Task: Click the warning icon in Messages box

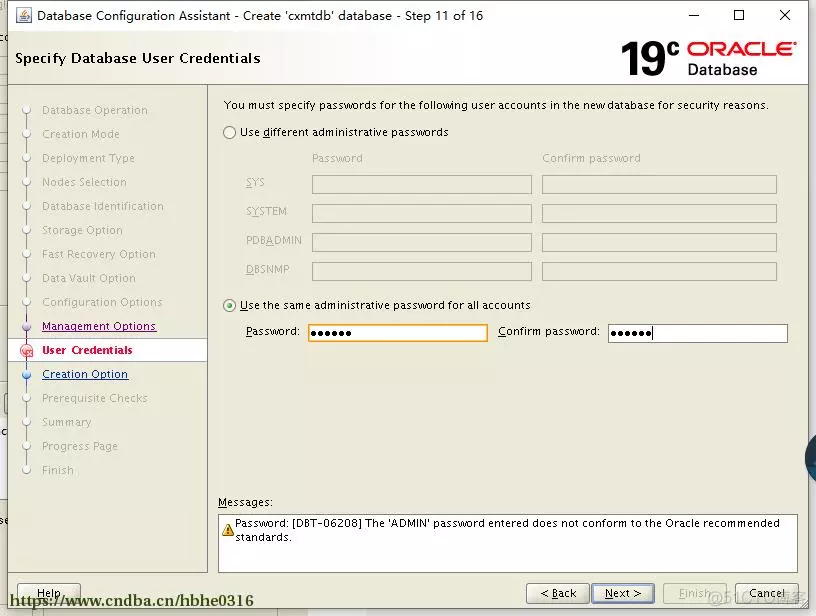Action: pyautogui.click(x=227, y=530)
